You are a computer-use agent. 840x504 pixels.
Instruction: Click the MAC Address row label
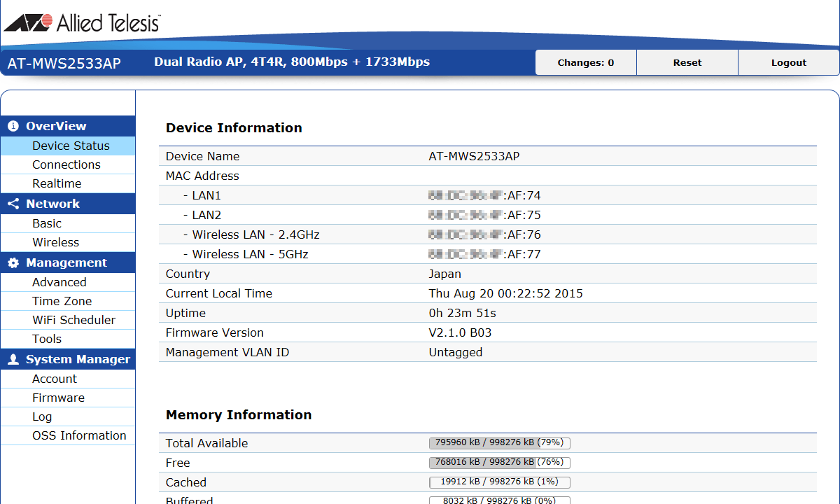coord(202,176)
